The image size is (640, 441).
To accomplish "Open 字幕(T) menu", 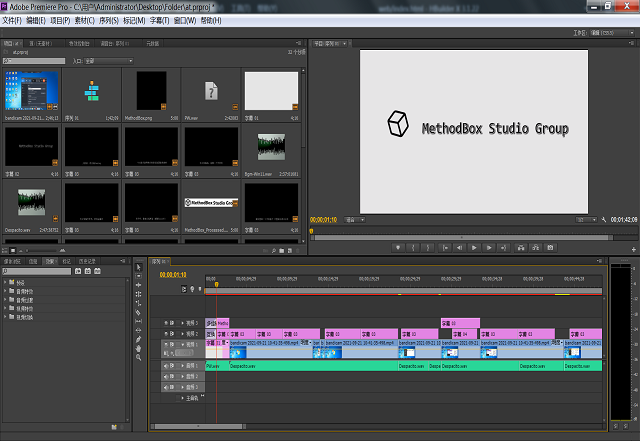I will pyautogui.click(x=159, y=20).
